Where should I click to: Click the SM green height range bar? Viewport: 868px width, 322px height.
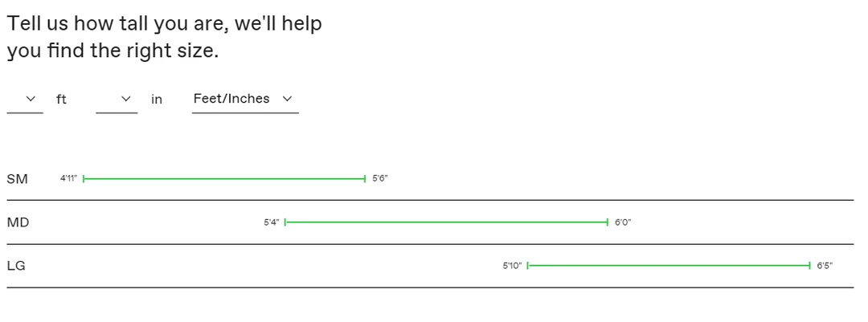pyautogui.click(x=224, y=179)
